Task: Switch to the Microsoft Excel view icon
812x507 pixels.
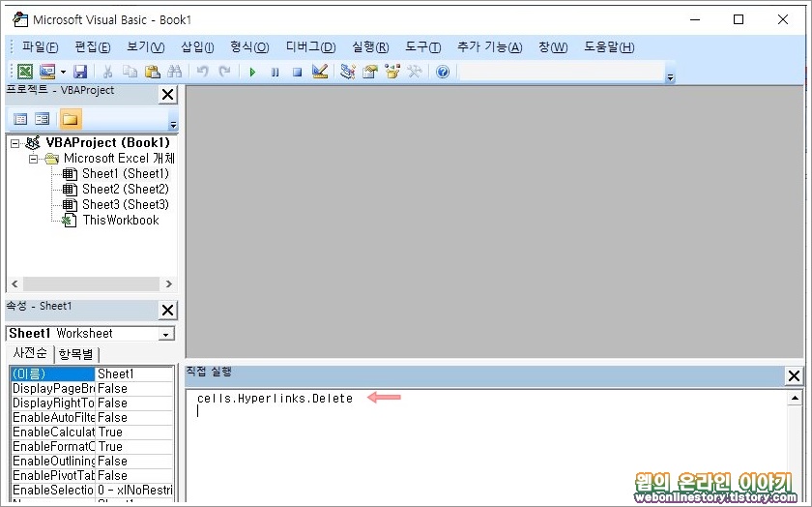Action: coord(25,72)
